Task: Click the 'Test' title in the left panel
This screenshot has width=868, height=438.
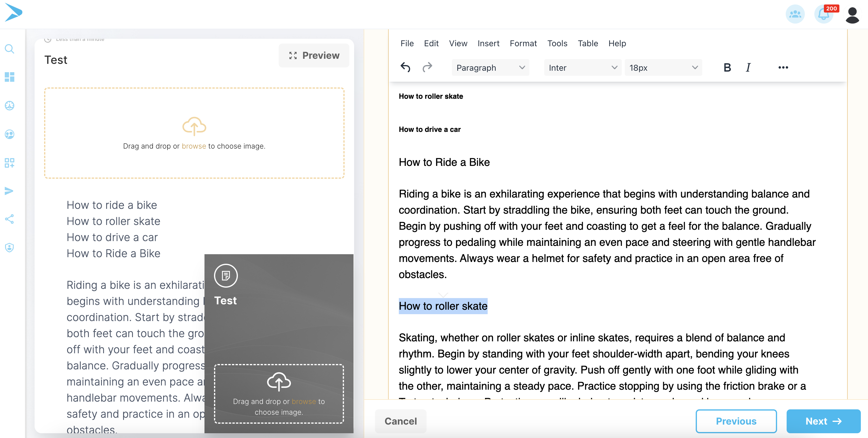Action: (56, 60)
